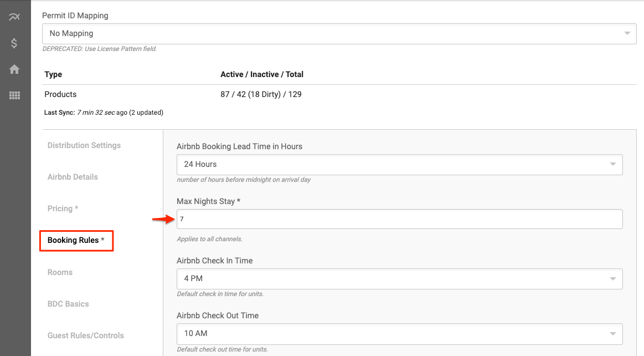644x356 pixels.
Task: Click the 'Max Nights Stay *' label
Action: (x=208, y=201)
